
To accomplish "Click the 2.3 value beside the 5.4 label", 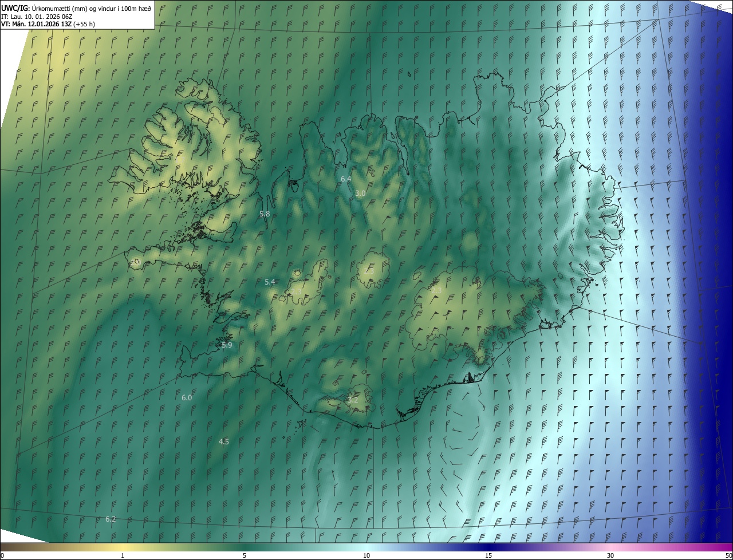I will 295,292.
